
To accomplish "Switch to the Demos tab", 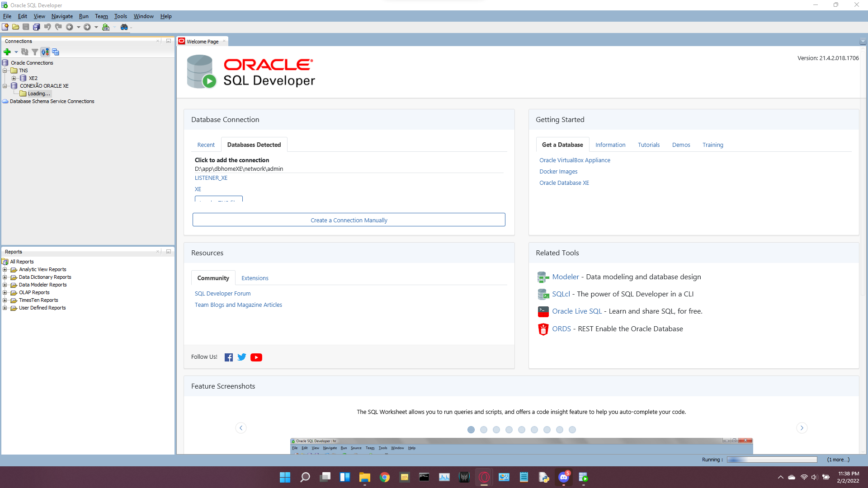I will 681,145.
